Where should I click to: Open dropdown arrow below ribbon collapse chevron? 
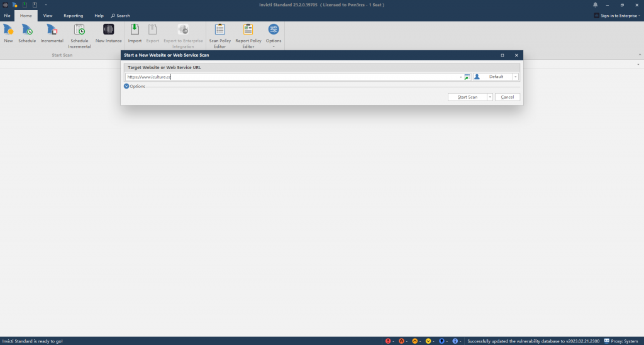pyautogui.click(x=638, y=64)
